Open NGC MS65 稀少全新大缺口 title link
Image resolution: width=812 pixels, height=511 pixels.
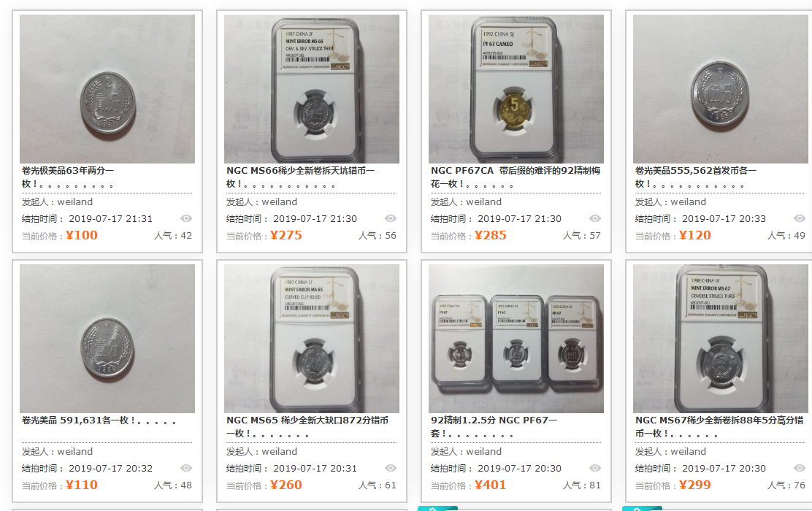click(x=307, y=426)
